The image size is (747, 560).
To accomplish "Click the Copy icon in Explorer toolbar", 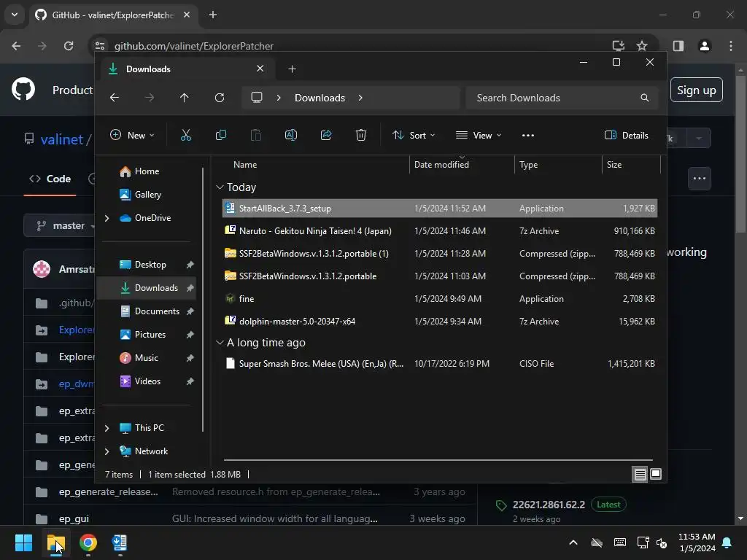I will [220, 135].
